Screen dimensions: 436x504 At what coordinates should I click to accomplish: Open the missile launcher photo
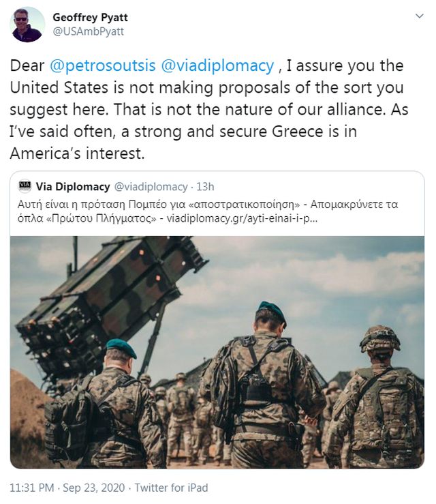click(x=109, y=293)
